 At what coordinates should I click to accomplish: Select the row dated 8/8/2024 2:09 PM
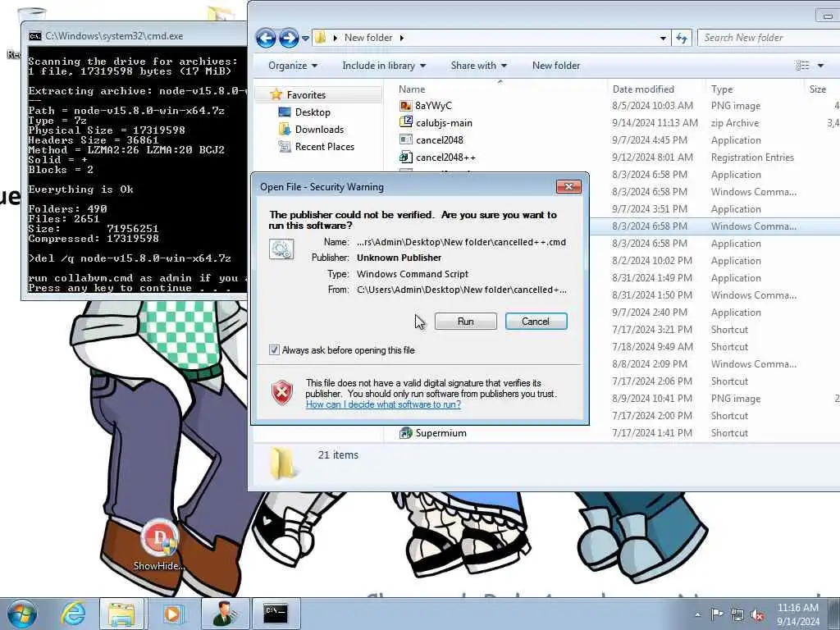[x=715, y=363]
